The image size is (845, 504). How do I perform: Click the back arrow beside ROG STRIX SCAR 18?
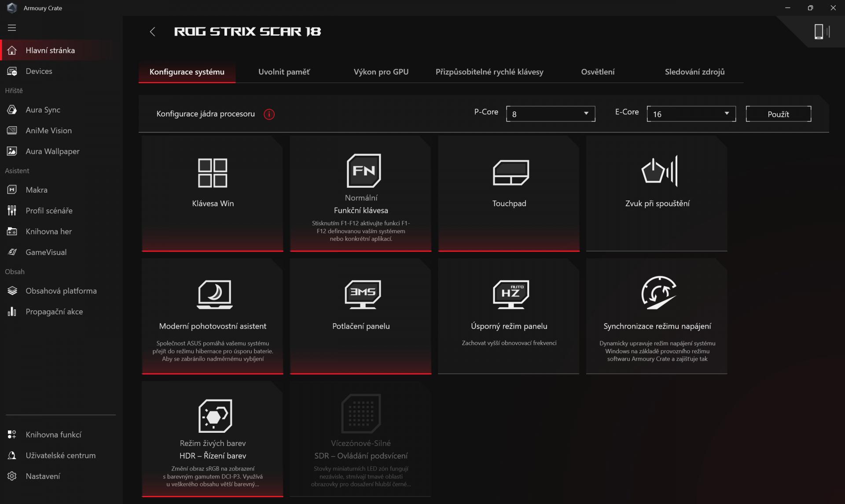click(x=152, y=32)
